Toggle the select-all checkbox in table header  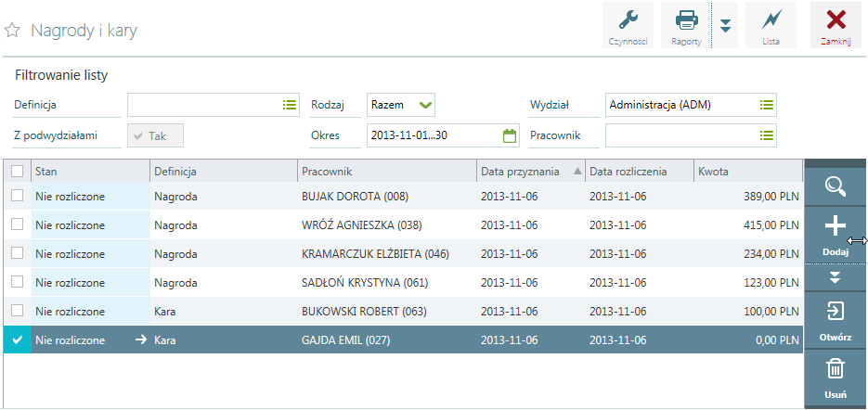[x=17, y=171]
